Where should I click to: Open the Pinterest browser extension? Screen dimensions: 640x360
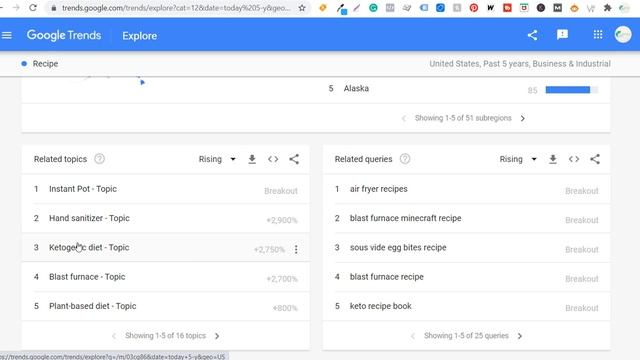pos(474,8)
